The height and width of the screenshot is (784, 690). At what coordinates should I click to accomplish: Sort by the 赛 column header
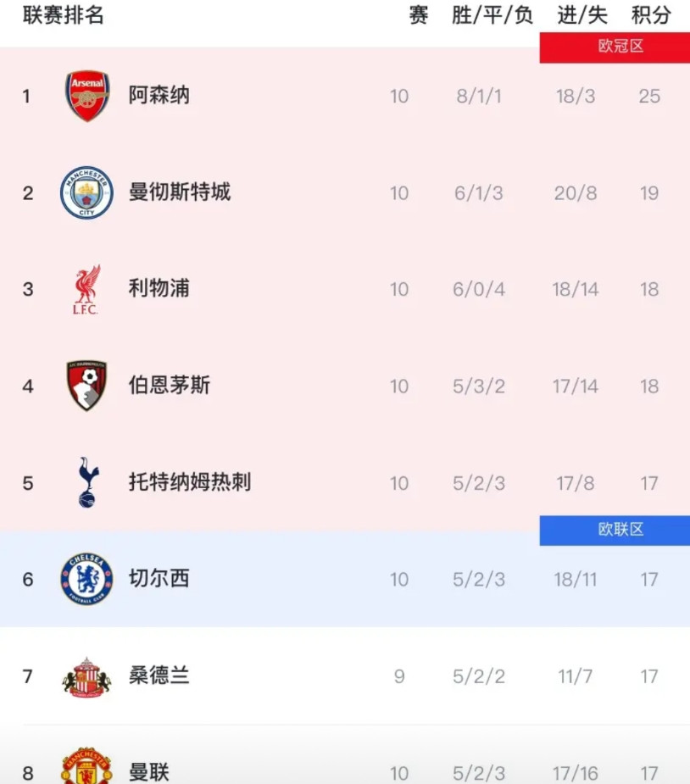pos(418,15)
